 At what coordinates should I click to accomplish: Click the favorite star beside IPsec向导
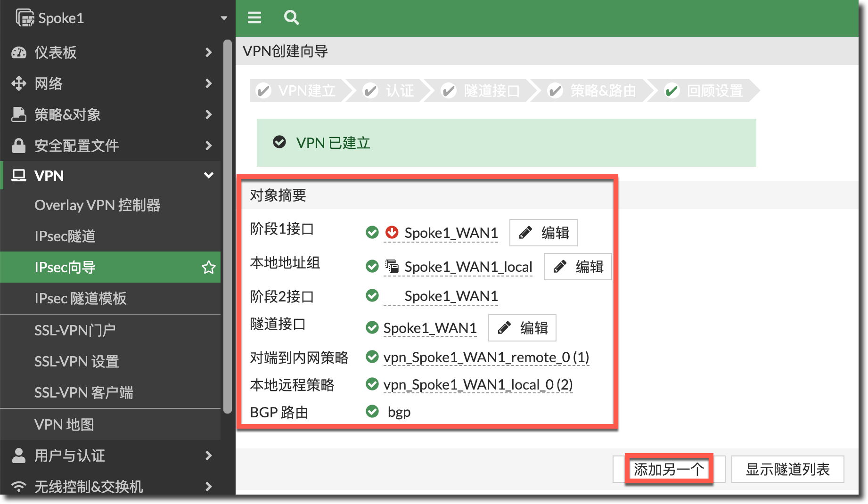pyautogui.click(x=208, y=268)
